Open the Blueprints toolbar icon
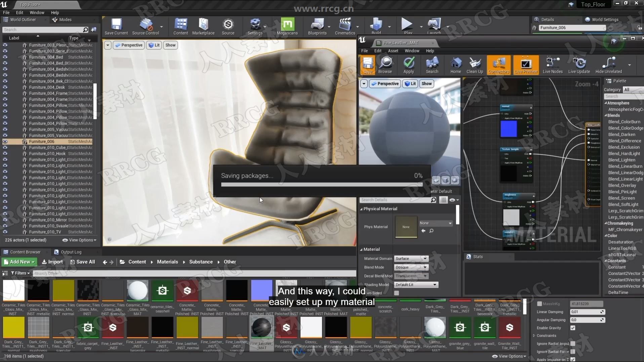Screen dimensions: 644x362 [x=317, y=27]
